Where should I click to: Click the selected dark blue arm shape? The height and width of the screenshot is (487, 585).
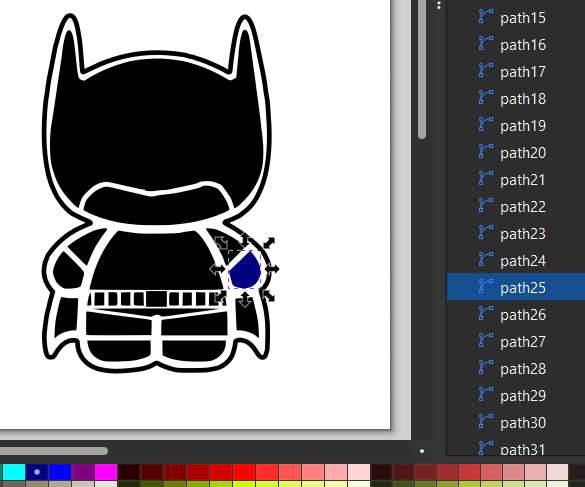(x=244, y=270)
